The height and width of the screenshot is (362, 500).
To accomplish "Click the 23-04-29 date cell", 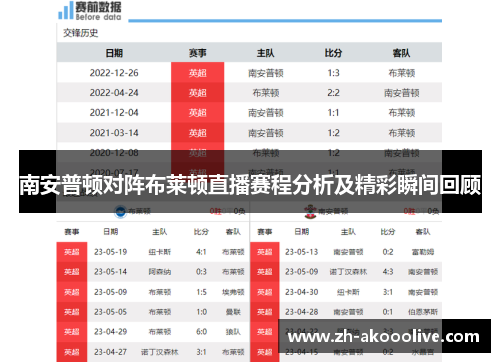I will pyautogui.click(x=111, y=332).
